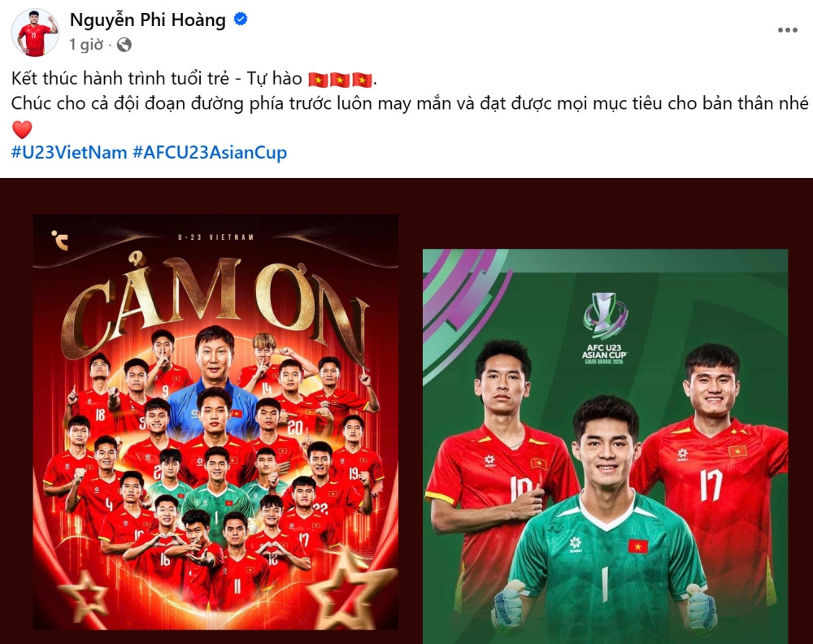Click the gold logo on Cảm Ơn poster
The width and height of the screenshot is (813, 644).
pyautogui.click(x=59, y=240)
